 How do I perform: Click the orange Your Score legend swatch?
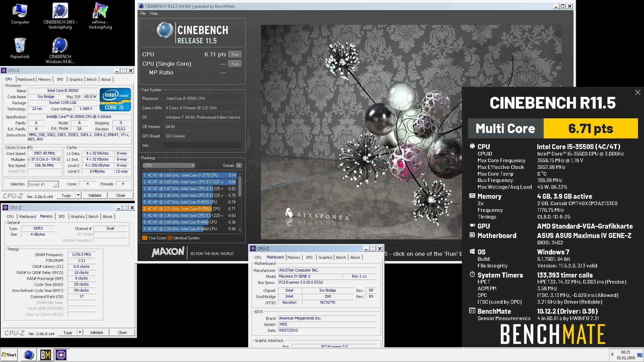click(x=145, y=238)
